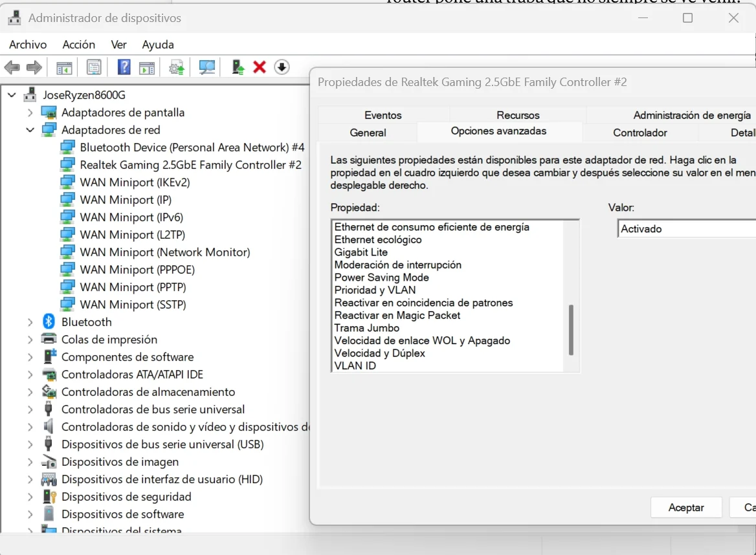Screen dimensions: 756x555
Task: Expand Colas de impresión chevron
Action: tap(30, 340)
